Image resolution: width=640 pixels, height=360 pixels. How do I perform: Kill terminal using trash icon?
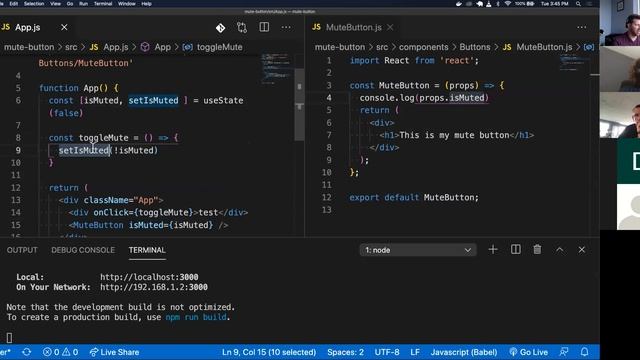tap(537, 249)
